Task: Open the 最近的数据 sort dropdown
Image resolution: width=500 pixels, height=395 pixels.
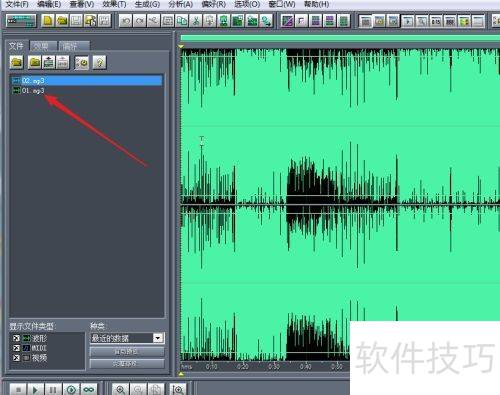Action: (158, 338)
